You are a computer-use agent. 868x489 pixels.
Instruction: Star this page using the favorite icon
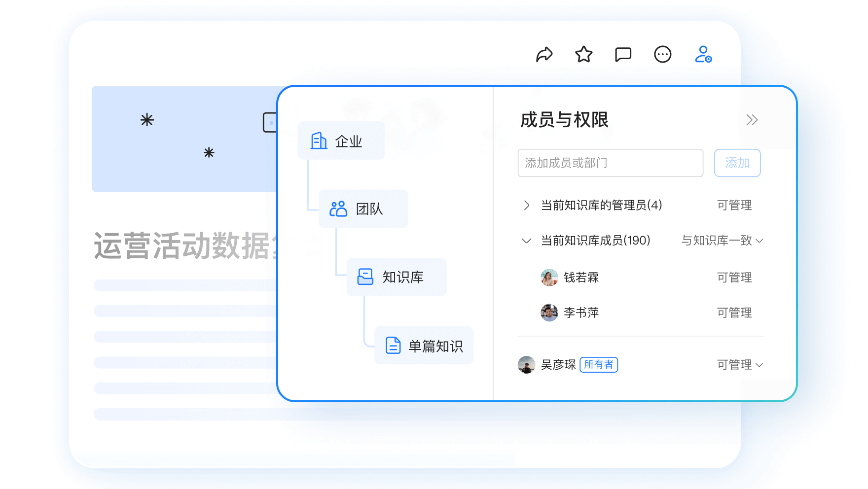tap(583, 54)
